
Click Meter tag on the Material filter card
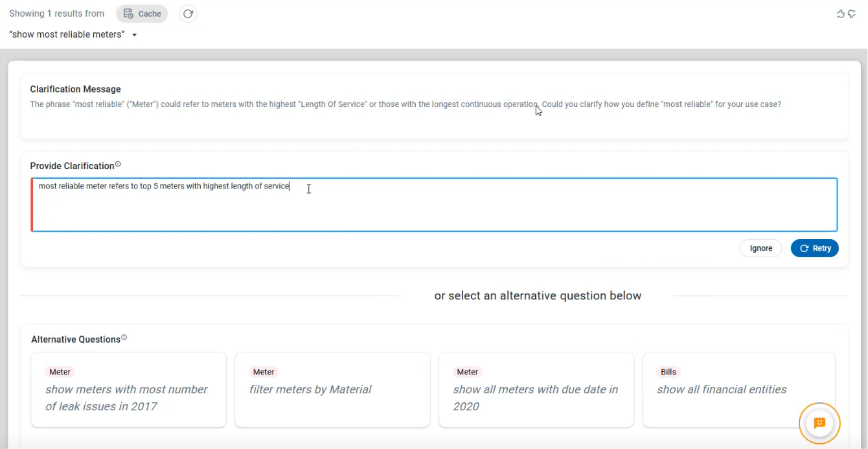tap(264, 372)
